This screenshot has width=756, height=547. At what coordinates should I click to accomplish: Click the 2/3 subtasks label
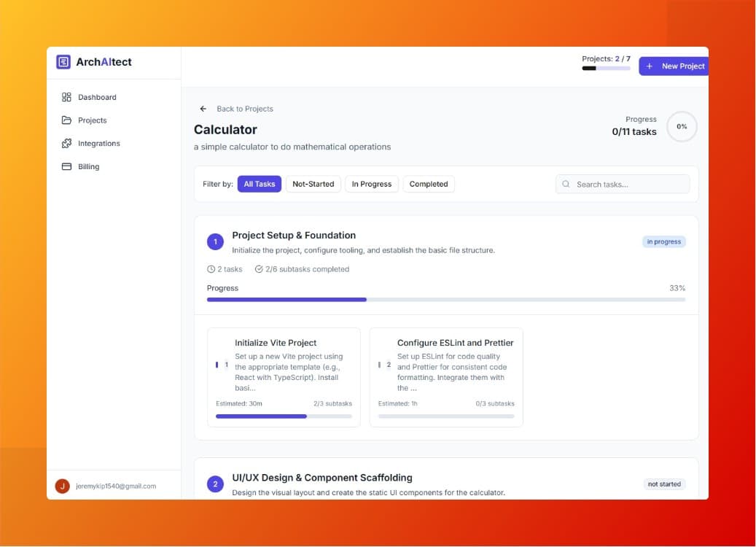pyautogui.click(x=332, y=404)
